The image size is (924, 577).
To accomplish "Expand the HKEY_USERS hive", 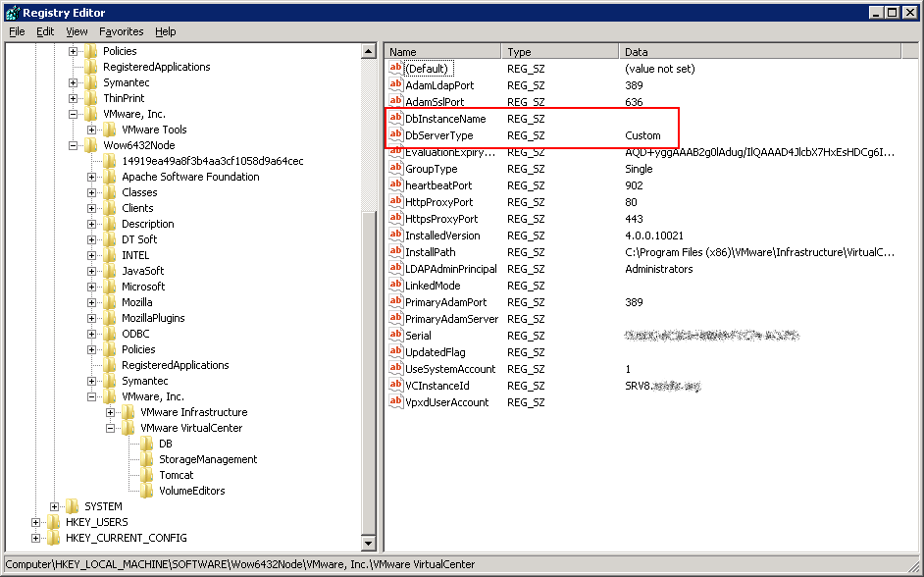I will 34,522.
